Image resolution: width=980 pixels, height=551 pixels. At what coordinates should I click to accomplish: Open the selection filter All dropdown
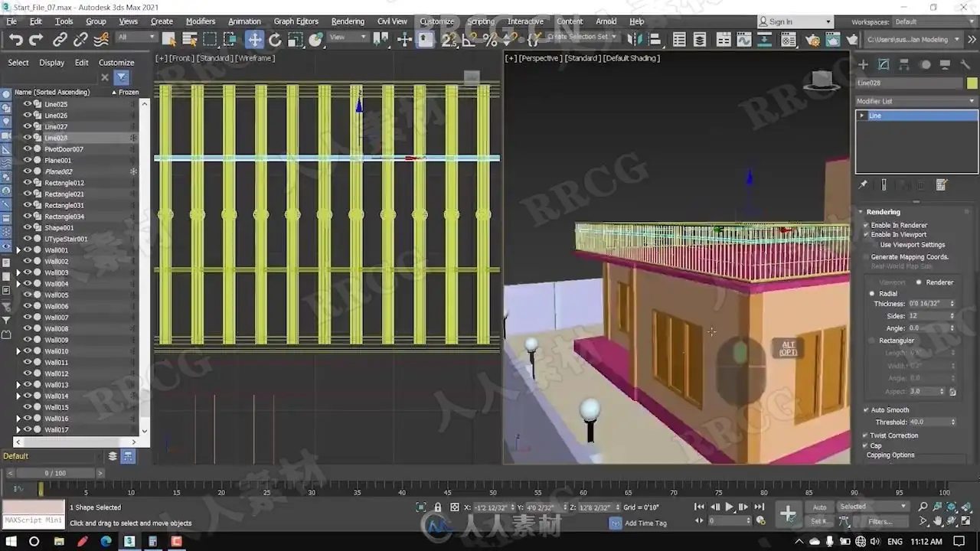pos(136,37)
